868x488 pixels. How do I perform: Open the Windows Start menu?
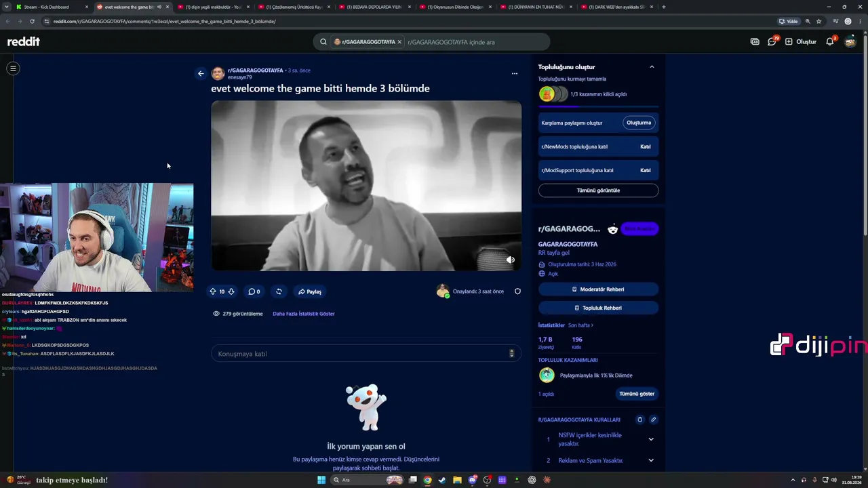321,480
